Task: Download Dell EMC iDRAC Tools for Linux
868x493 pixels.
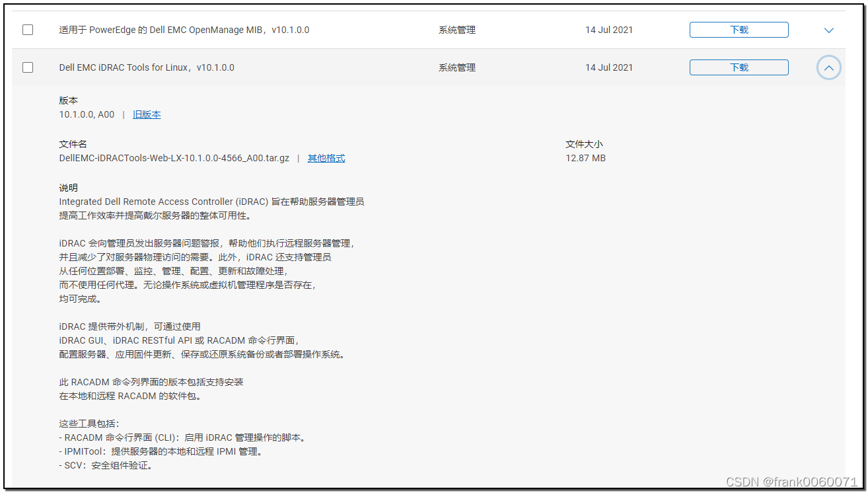Action: pos(739,67)
